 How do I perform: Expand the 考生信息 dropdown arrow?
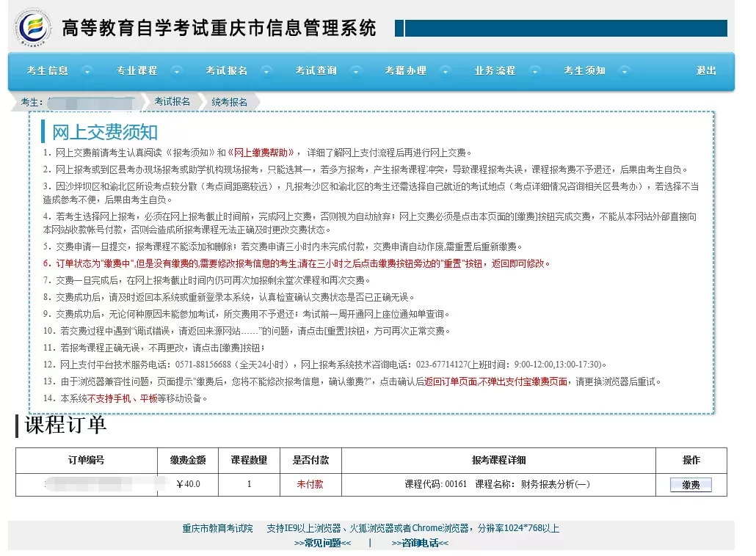point(87,71)
